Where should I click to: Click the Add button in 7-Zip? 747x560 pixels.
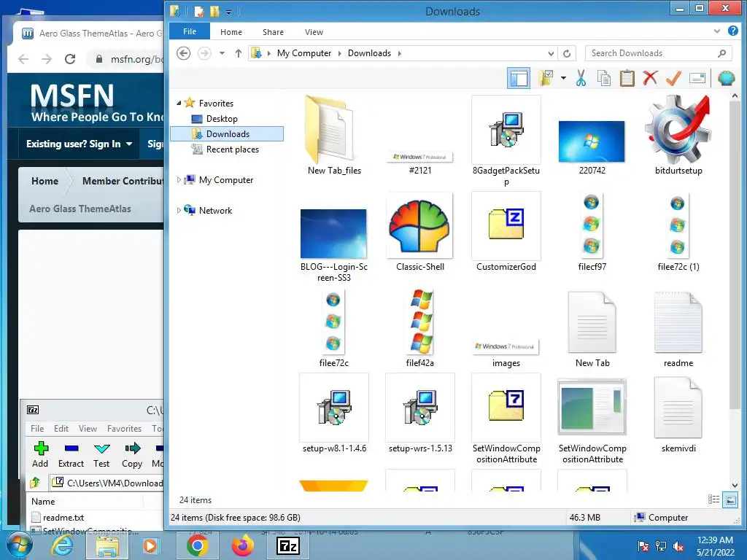[x=40, y=454]
